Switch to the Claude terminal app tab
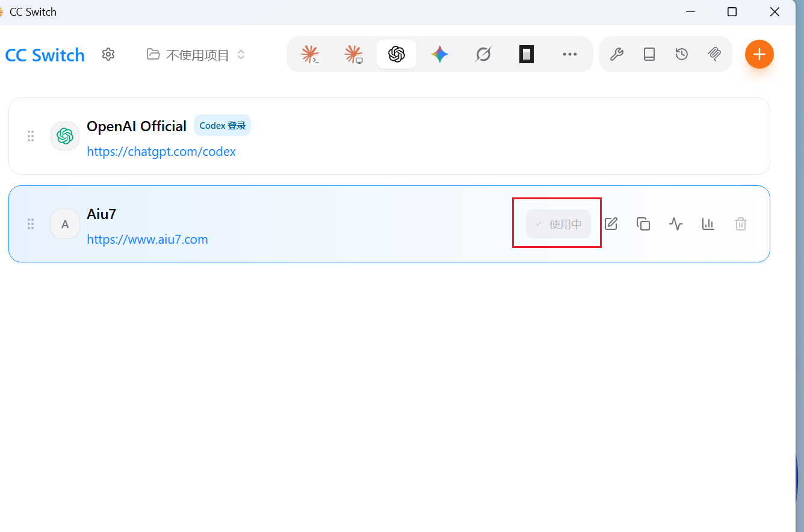The image size is (804, 532). click(x=310, y=55)
